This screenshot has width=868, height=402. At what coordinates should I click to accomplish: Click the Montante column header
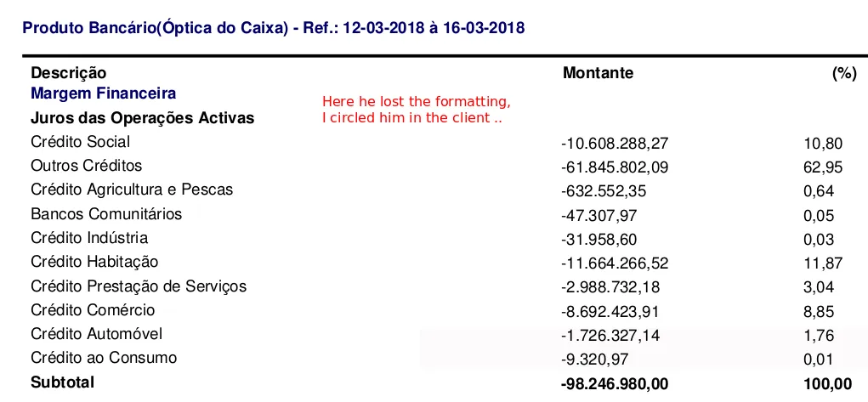[x=598, y=73]
